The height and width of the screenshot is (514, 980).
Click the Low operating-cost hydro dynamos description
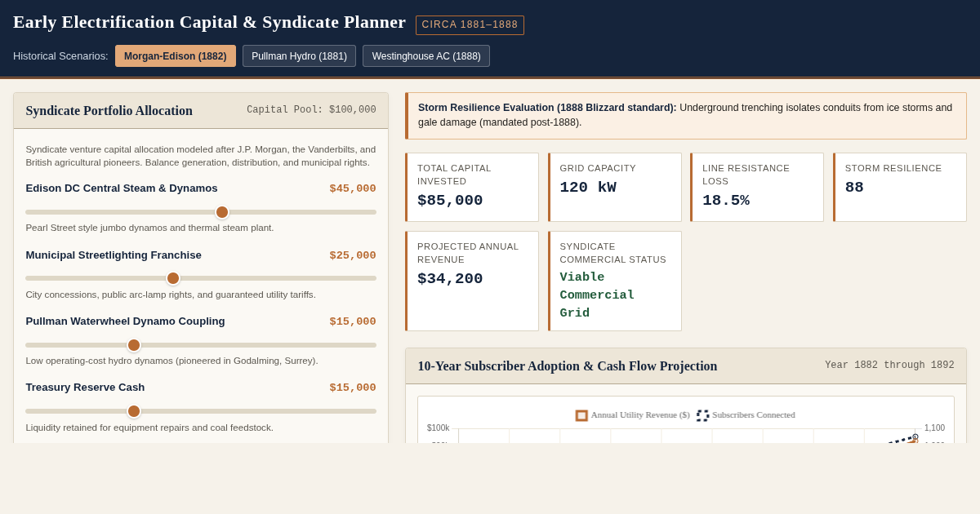point(171,361)
